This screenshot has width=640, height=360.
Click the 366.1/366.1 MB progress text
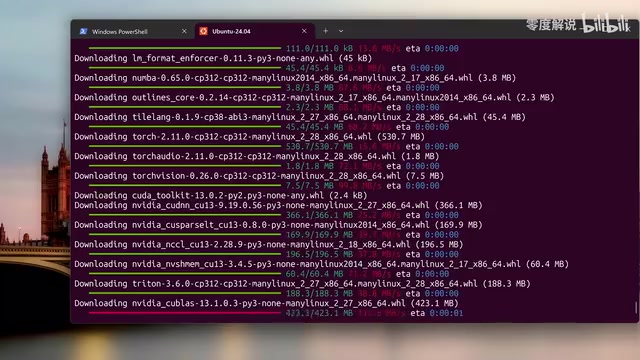tap(319, 215)
